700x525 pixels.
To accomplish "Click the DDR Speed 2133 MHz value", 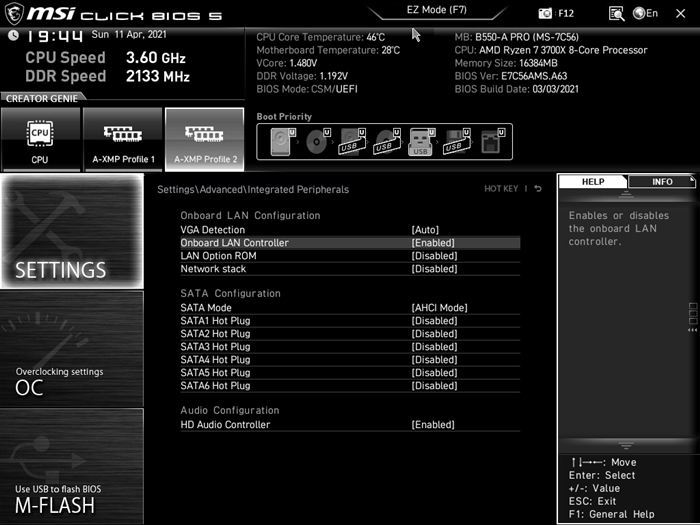I will click(x=158, y=76).
